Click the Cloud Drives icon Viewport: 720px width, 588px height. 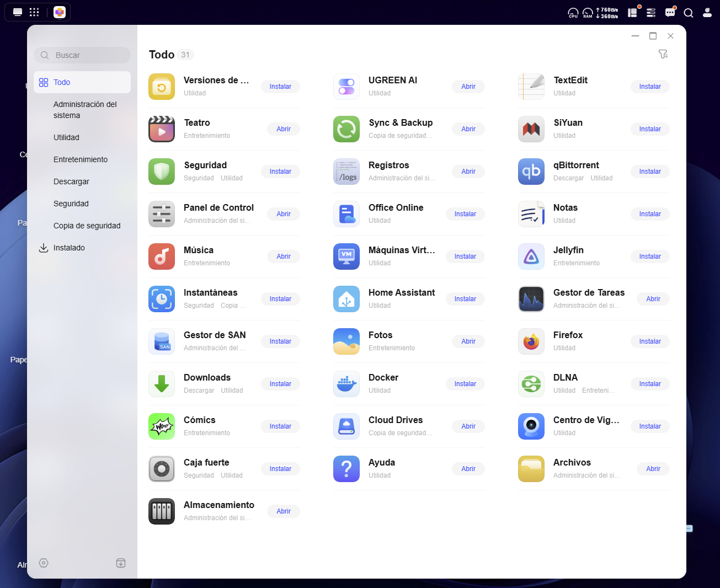tap(346, 426)
